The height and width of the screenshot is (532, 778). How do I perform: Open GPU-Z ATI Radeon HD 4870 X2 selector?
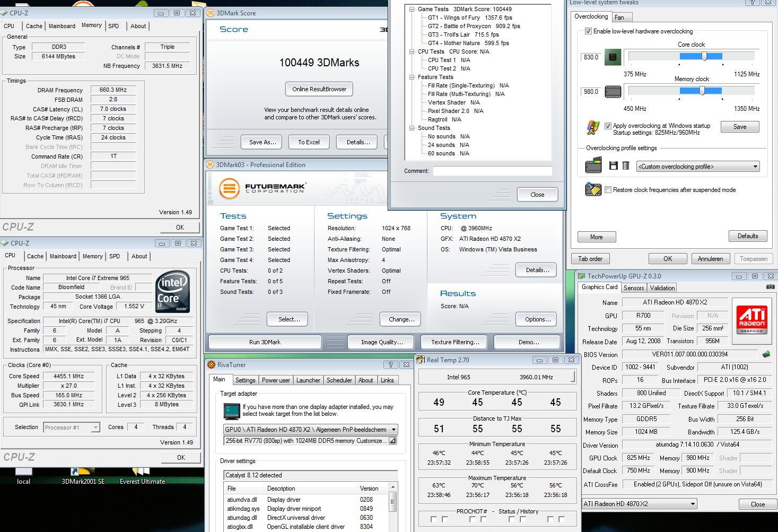[639, 504]
